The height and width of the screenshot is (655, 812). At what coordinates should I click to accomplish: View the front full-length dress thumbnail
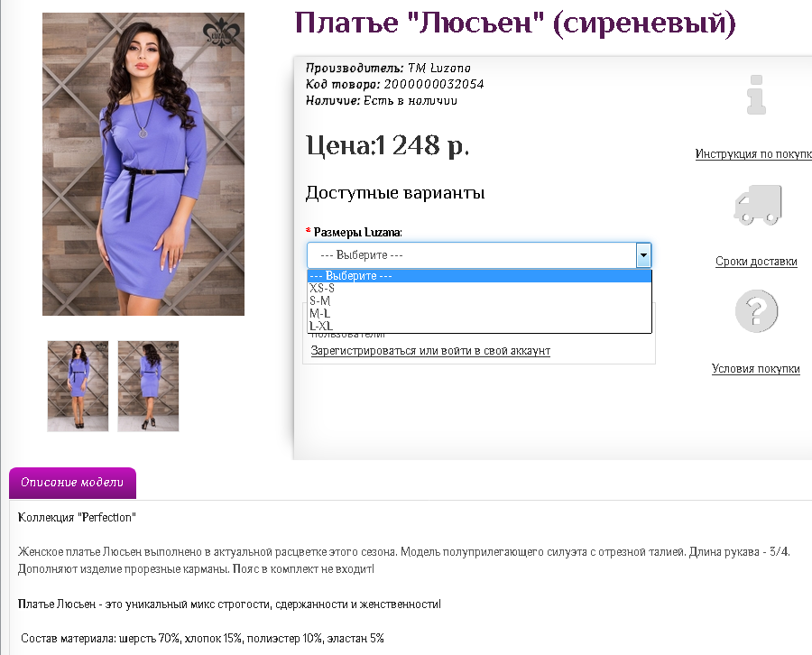[78, 386]
